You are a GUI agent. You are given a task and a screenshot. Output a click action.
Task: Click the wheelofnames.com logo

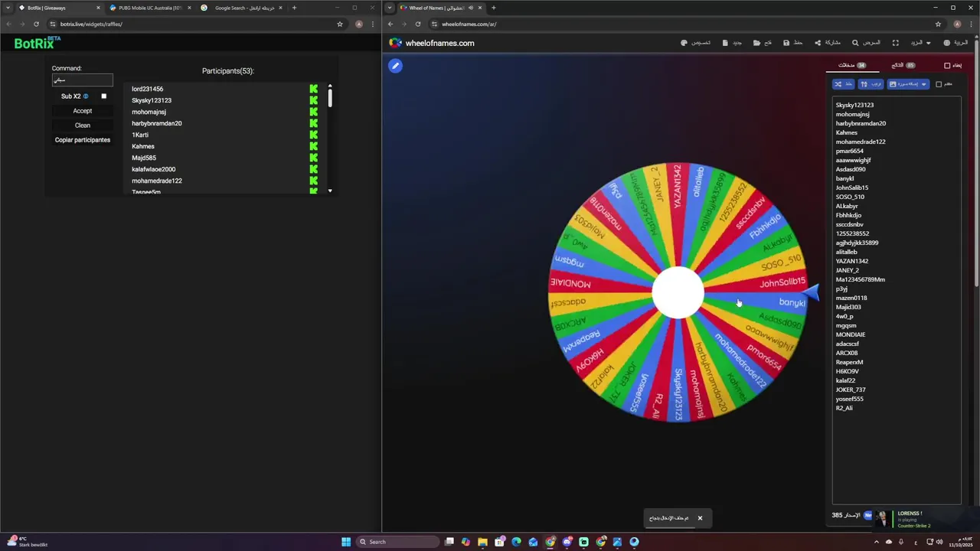pos(432,43)
